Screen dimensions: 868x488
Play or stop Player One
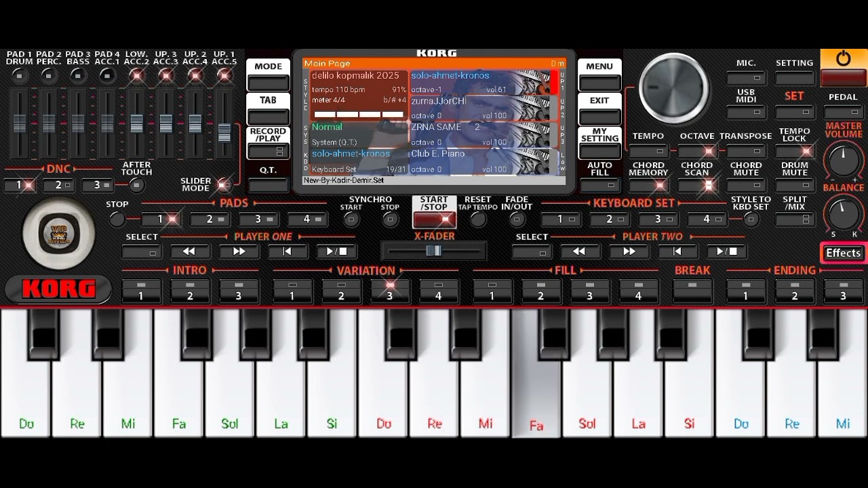[336, 251]
